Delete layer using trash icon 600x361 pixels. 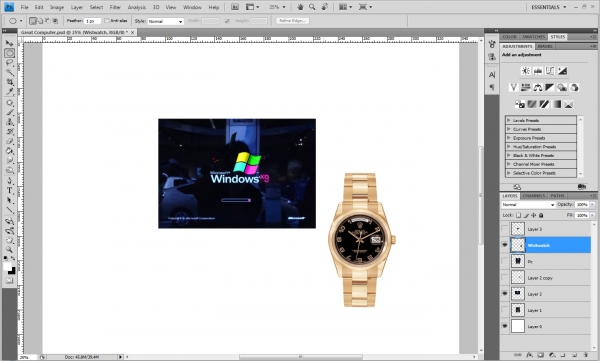coord(585,355)
